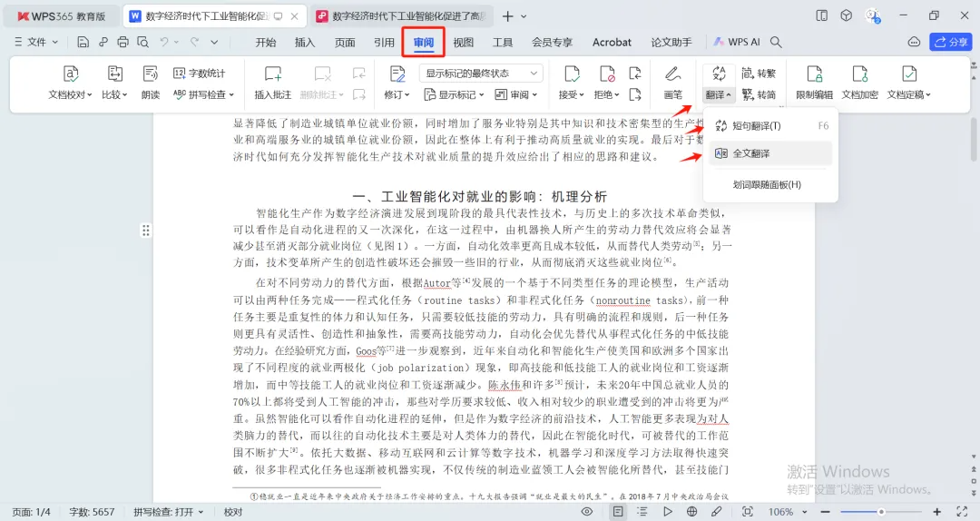Open the 显示标记的最终状态 dropdown
The image size is (980, 521).
pyautogui.click(x=480, y=74)
